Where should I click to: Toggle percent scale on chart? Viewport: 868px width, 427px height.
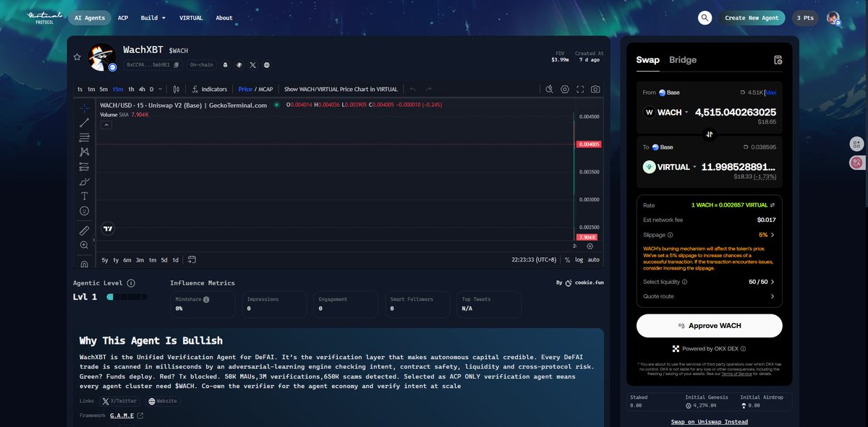tap(567, 259)
